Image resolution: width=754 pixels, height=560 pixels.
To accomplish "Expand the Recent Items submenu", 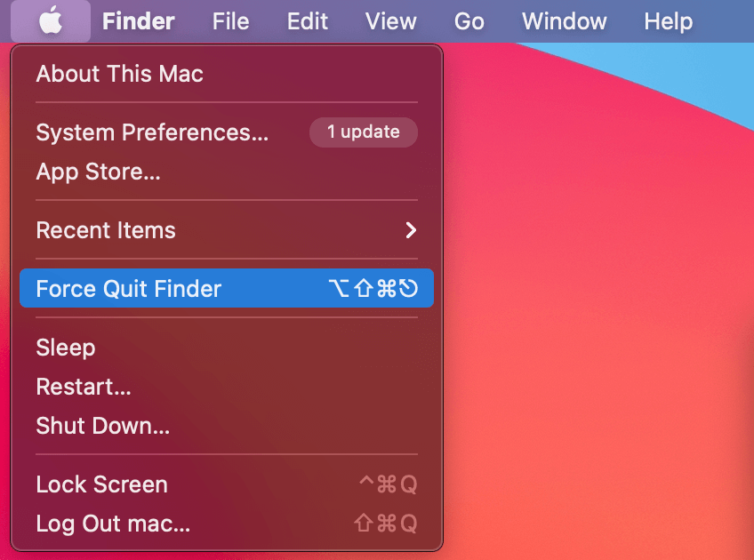I will 106,230.
